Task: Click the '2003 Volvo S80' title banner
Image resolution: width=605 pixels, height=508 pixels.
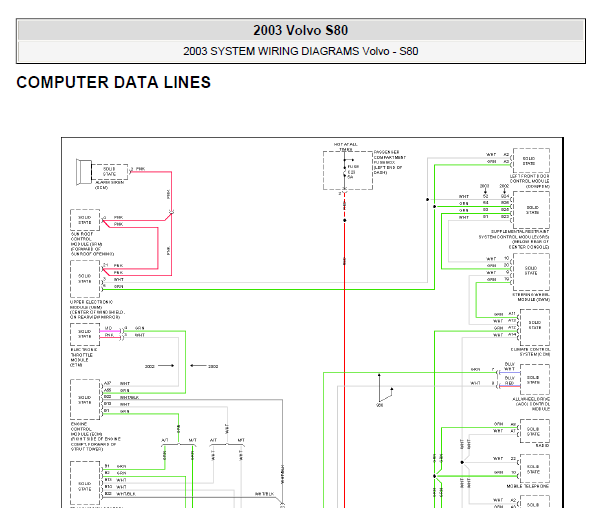Action: click(301, 30)
